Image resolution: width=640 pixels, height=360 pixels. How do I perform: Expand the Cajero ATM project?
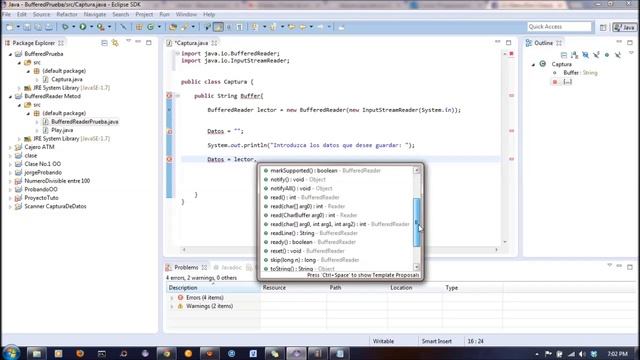click(x=11, y=147)
